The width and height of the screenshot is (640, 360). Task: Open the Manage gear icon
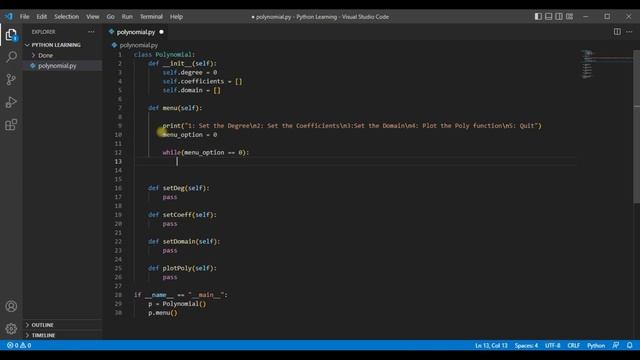click(11, 329)
